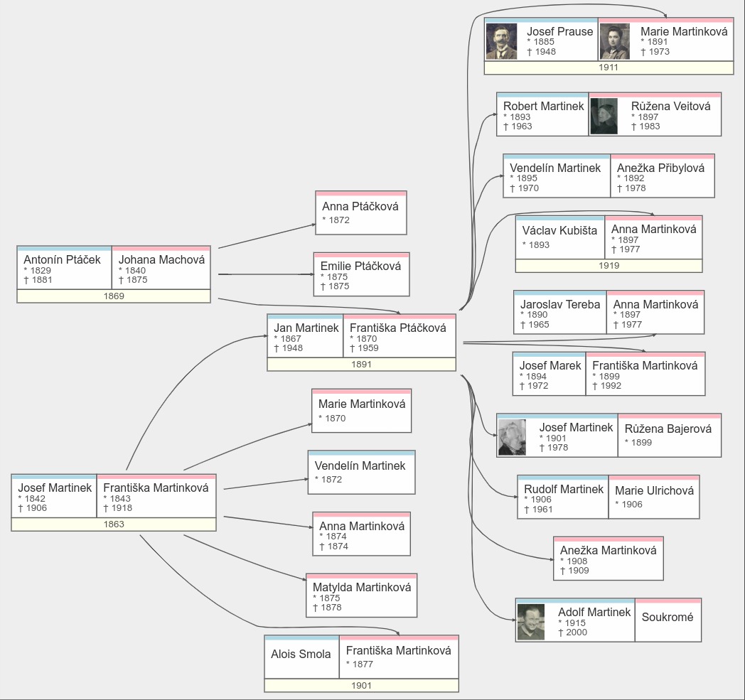Click Josef Prause's portrait photo
This screenshot has height=700, width=745.
click(x=501, y=41)
